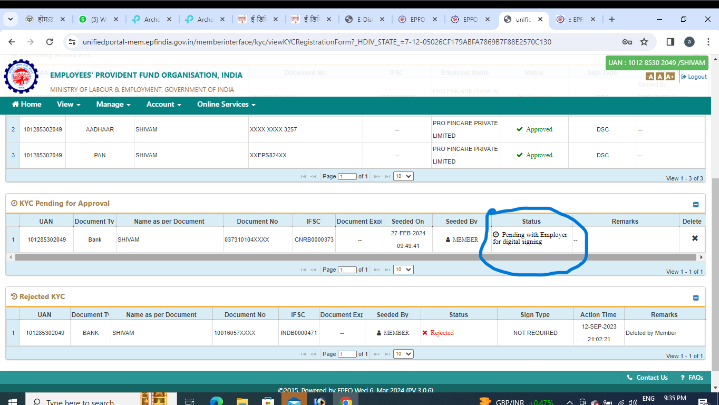Screen dimensions: 719x405
Task: Open the password key icon in address bar
Action: pos(627,42)
